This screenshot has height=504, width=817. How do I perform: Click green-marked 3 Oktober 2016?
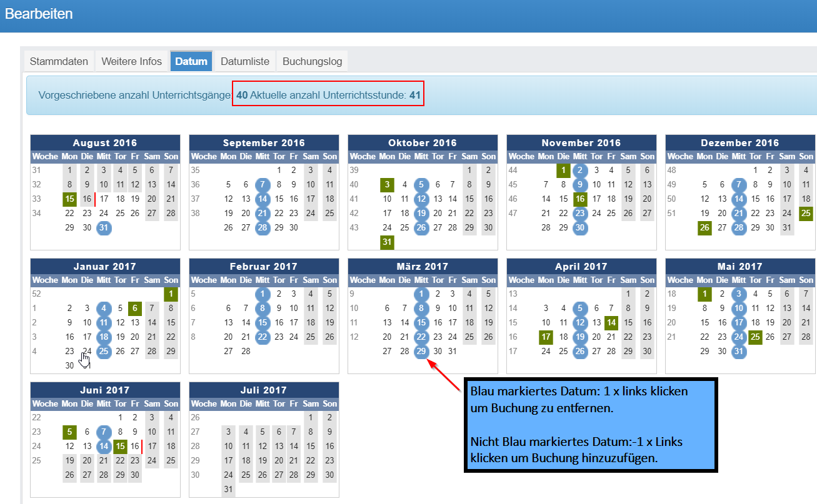click(x=388, y=184)
